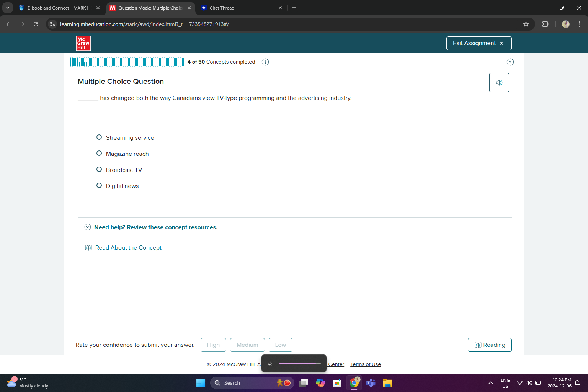Play the question audio with speaker icon

pos(499,83)
